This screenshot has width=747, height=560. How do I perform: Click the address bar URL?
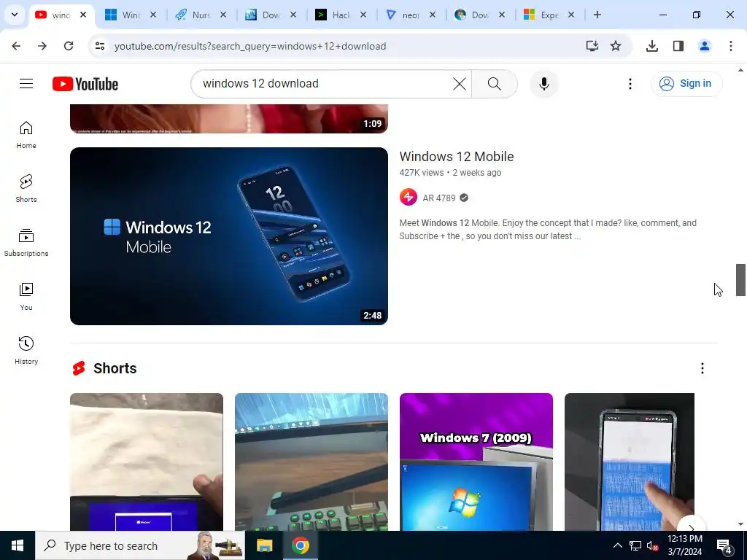click(x=250, y=46)
